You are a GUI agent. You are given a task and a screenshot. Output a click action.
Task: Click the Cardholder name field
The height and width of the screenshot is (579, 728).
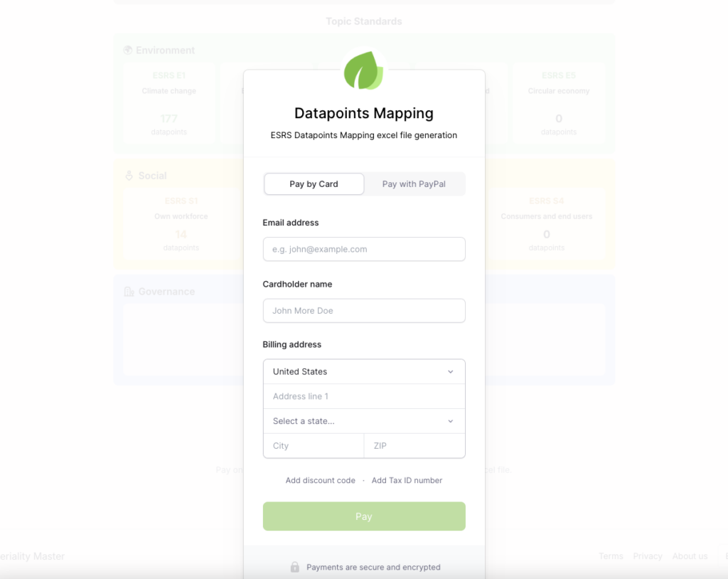364,311
